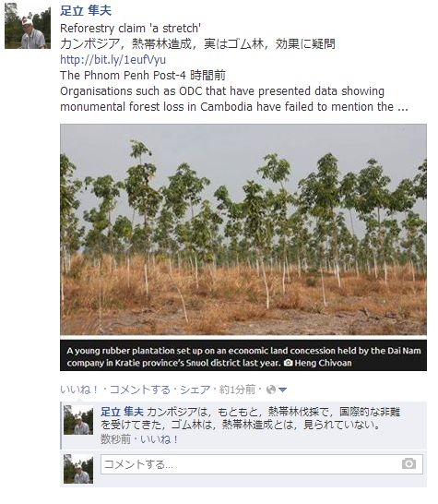Click コメントする under the post
Image resolution: width=438 pixels, height=504 pixels.
(x=140, y=390)
